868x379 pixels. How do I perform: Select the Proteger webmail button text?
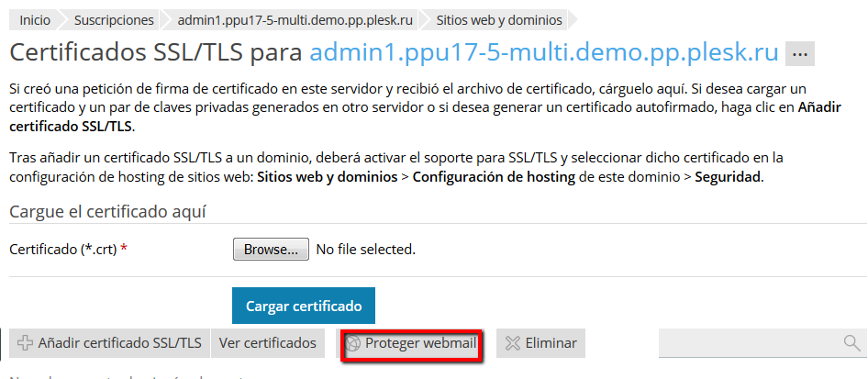[420, 343]
